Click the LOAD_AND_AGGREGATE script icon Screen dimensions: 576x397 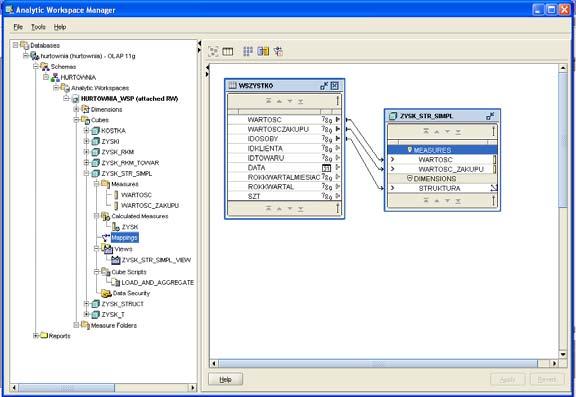point(115,282)
